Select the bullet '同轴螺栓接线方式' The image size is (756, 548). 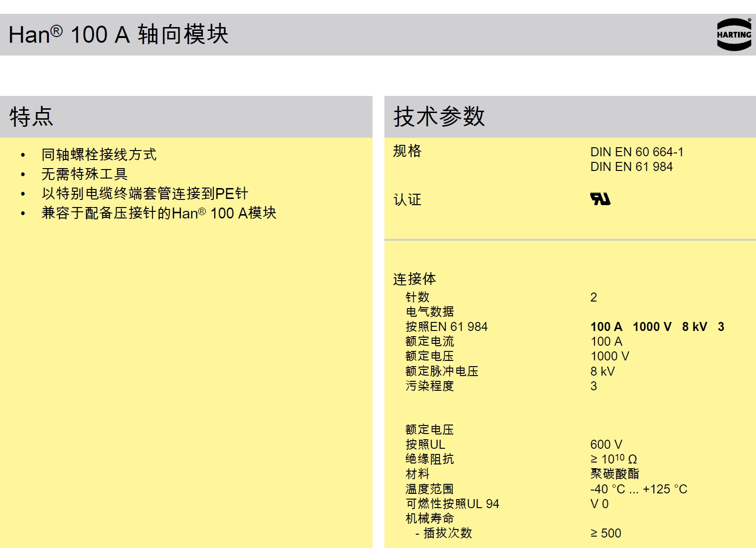(x=99, y=154)
